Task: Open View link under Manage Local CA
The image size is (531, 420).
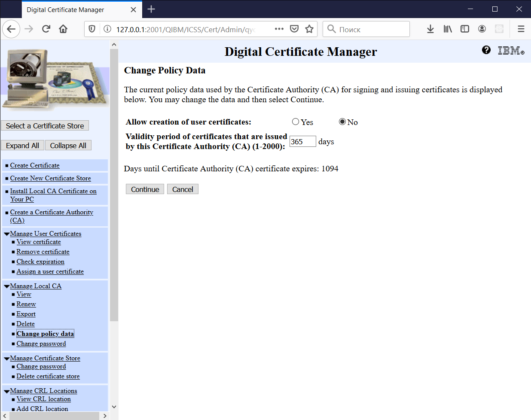Action: coord(24,294)
